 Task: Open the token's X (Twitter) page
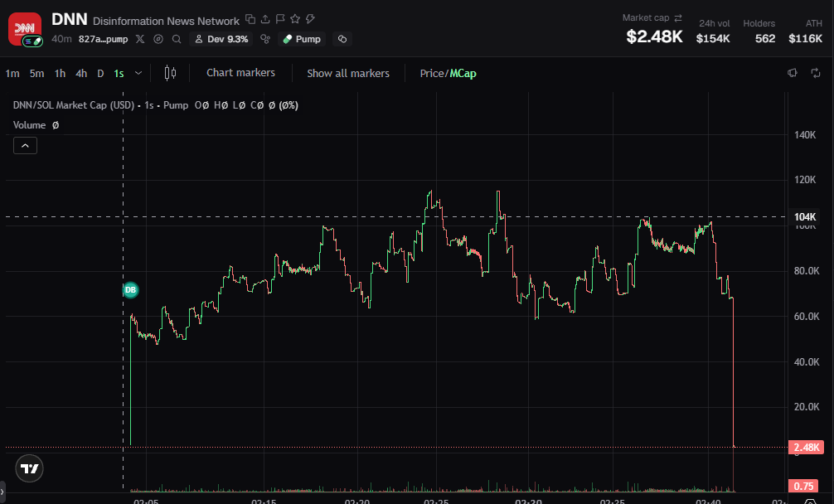(x=140, y=39)
